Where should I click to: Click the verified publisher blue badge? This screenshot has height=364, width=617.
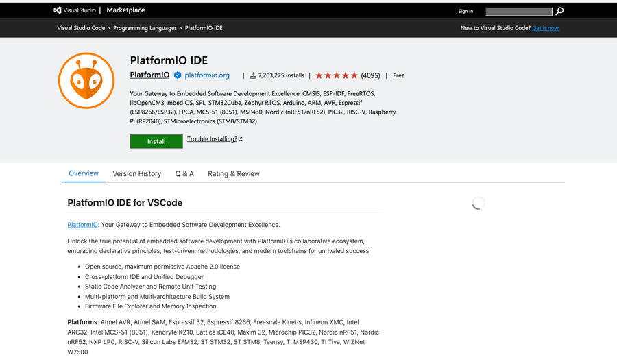178,75
